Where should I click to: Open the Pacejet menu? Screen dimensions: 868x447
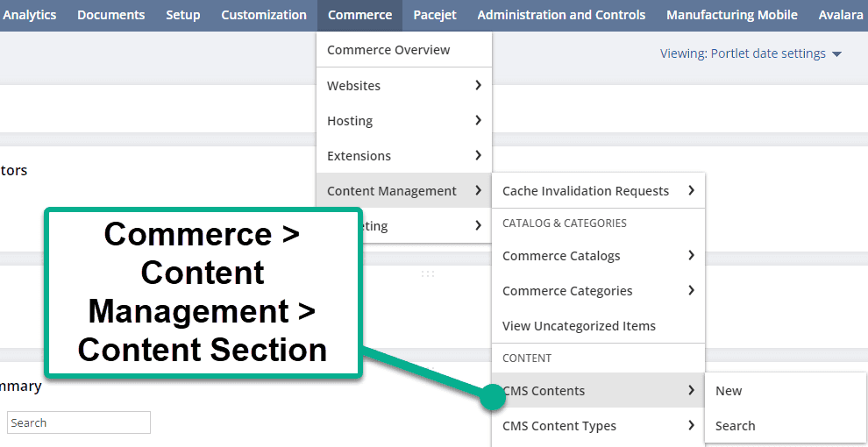click(x=435, y=16)
